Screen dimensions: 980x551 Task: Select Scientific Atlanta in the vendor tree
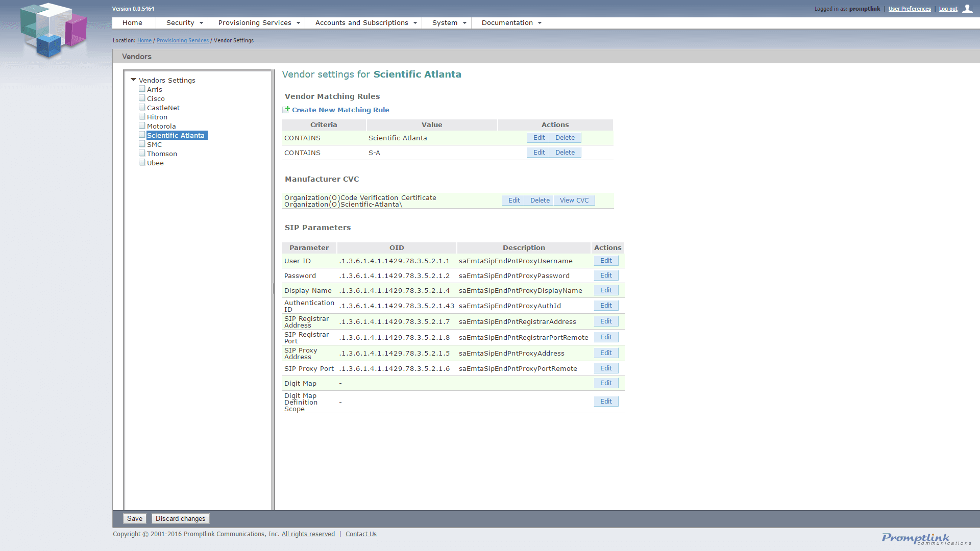tap(176, 135)
